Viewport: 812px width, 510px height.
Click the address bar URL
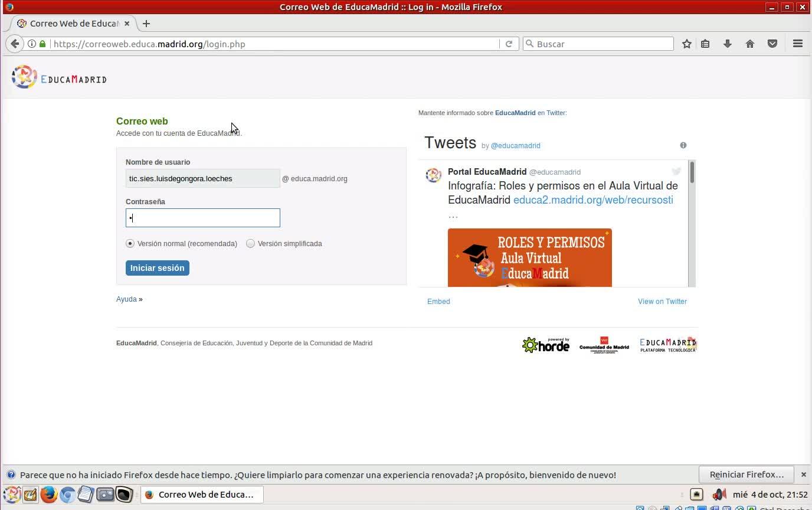click(149, 44)
